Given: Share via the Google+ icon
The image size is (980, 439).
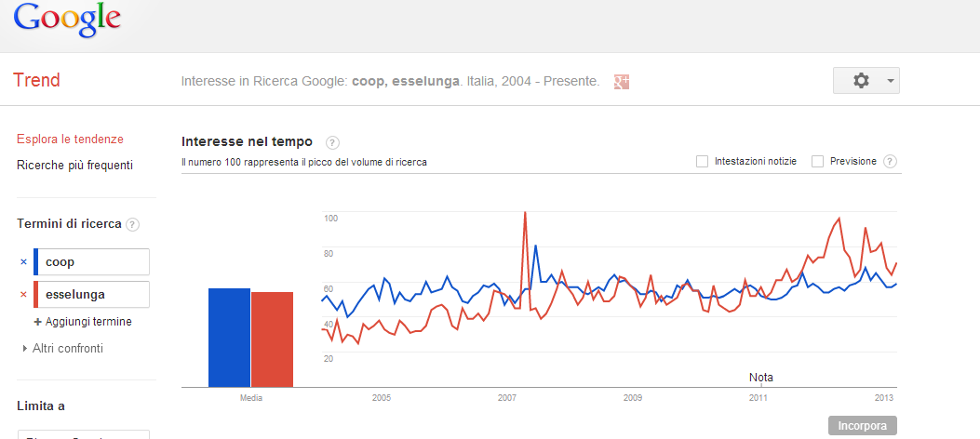Looking at the screenshot, I should pyautogui.click(x=622, y=82).
